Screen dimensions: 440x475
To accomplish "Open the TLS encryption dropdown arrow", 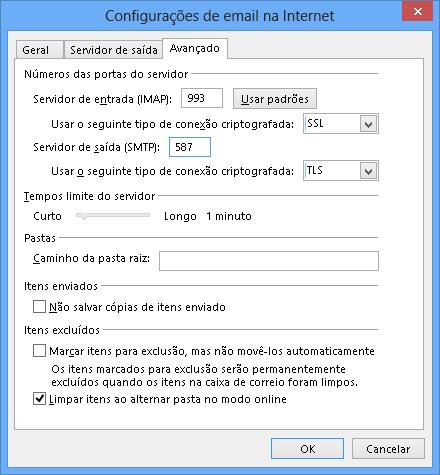I will 368,171.
